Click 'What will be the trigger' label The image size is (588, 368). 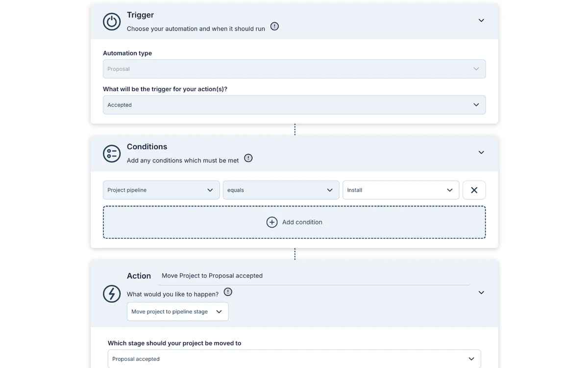point(165,89)
